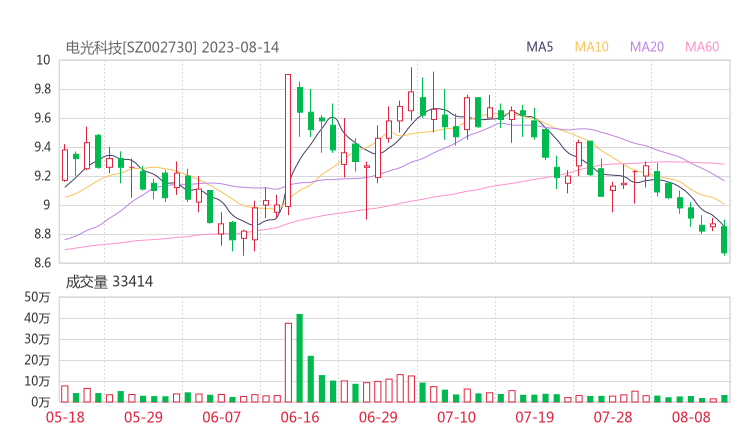Click the MA5 legend label
Screen dimensions: 740x440
pyautogui.click(x=539, y=47)
